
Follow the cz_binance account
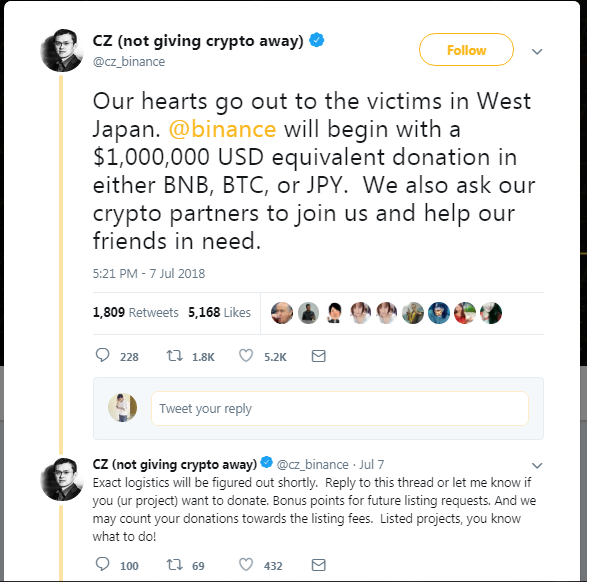466,50
